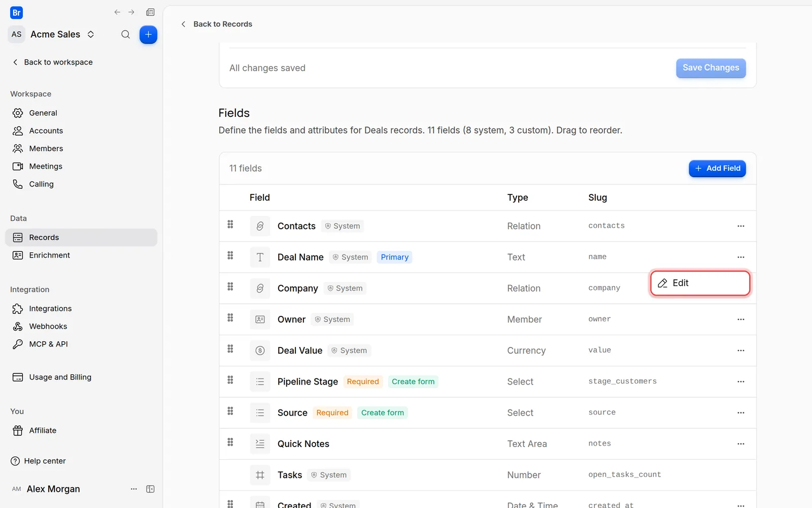Open Integrations page

(81, 308)
